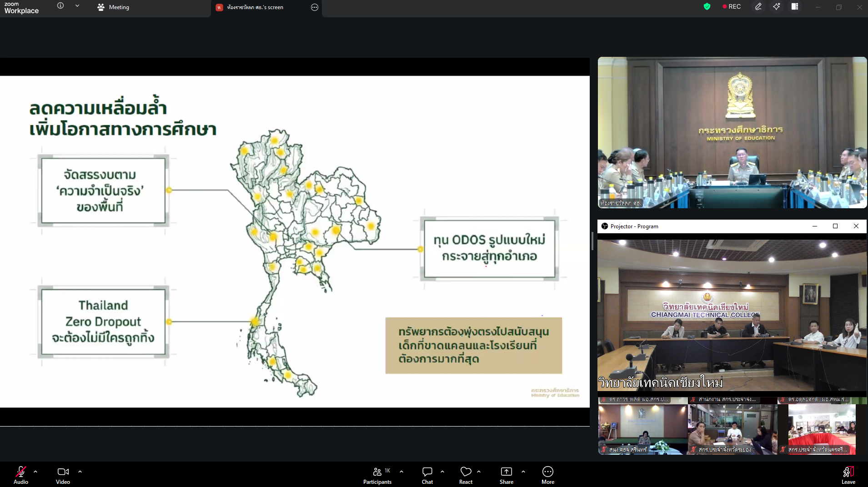Image resolution: width=868 pixels, height=487 pixels.
Task: Open the Chat panel
Action: coord(427,475)
